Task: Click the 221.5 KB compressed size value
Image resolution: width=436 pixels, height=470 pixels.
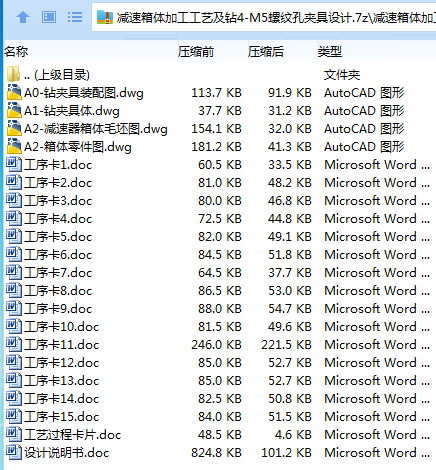Action: coord(286,345)
